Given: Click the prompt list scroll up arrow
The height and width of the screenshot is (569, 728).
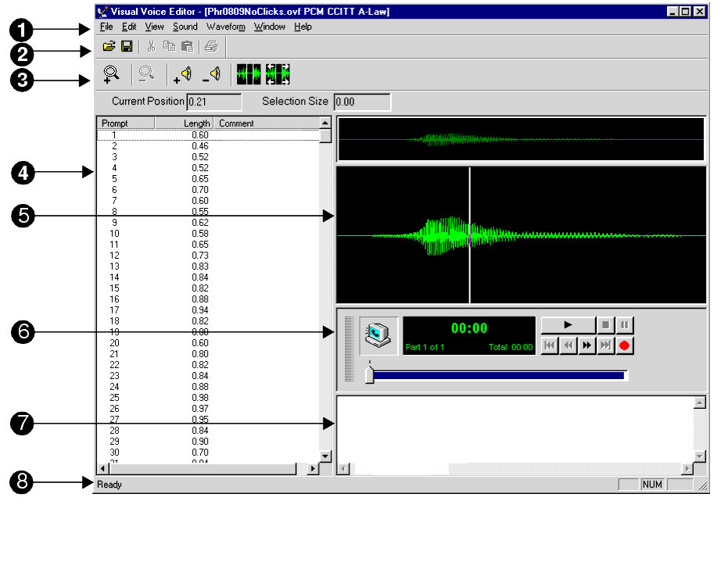Looking at the screenshot, I should point(325,123).
